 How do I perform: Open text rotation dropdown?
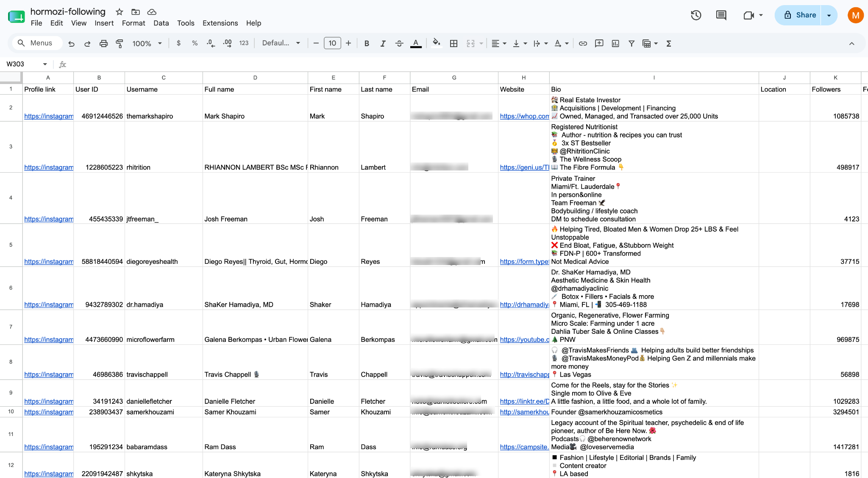pos(561,43)
